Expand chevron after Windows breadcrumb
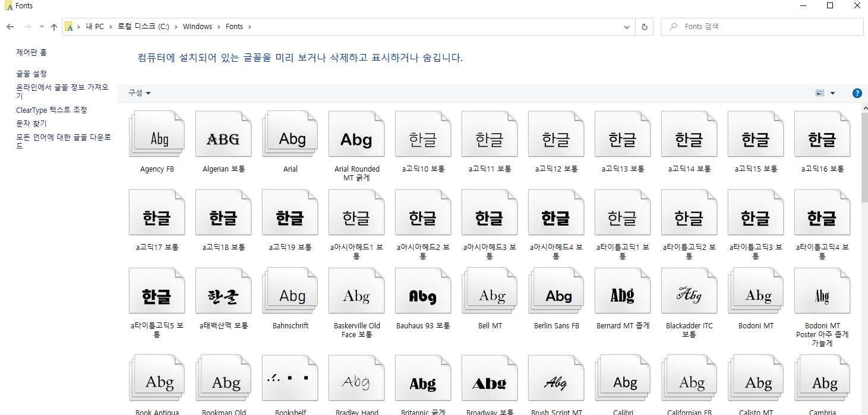This screenshot has height=415, width=868. pos(219,27)
